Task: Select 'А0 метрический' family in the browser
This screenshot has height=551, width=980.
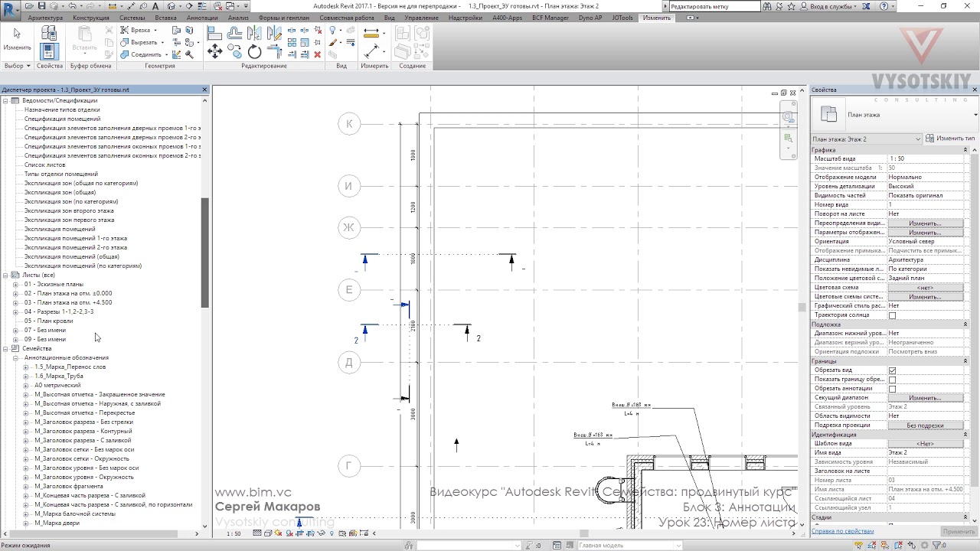Action: coord(57,385)
